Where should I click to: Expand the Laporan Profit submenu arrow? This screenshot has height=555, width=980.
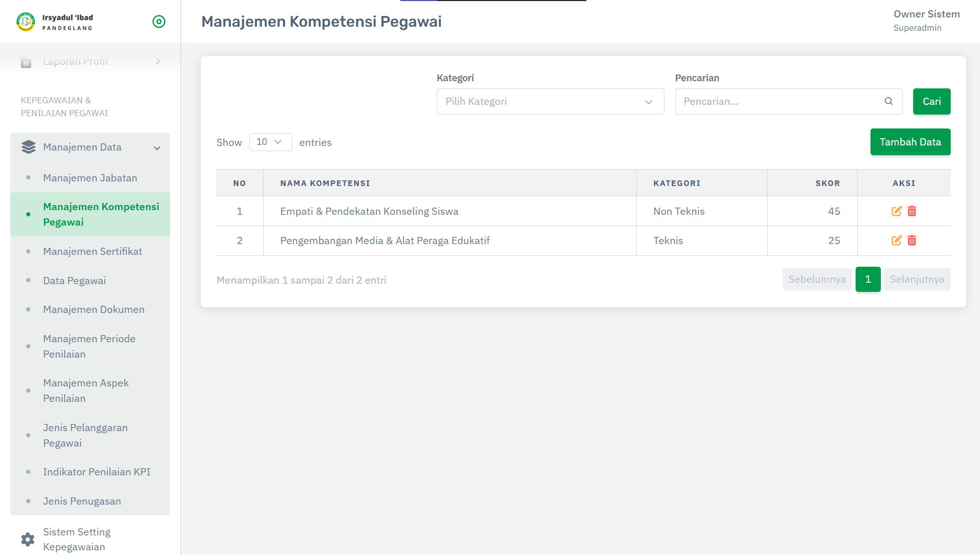coord(158,62)
